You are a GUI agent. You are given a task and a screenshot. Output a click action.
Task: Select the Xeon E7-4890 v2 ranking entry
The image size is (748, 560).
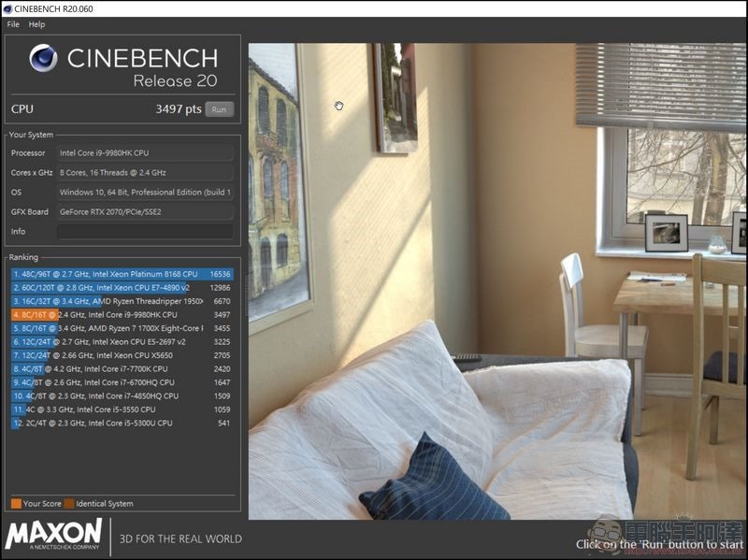122,288
